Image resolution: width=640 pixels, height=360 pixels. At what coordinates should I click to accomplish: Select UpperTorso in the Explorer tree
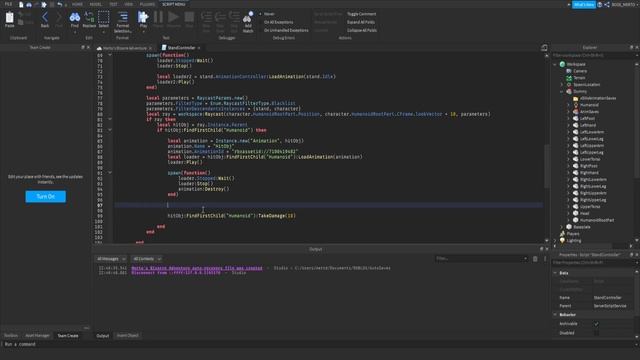click(x=590, y=207)
